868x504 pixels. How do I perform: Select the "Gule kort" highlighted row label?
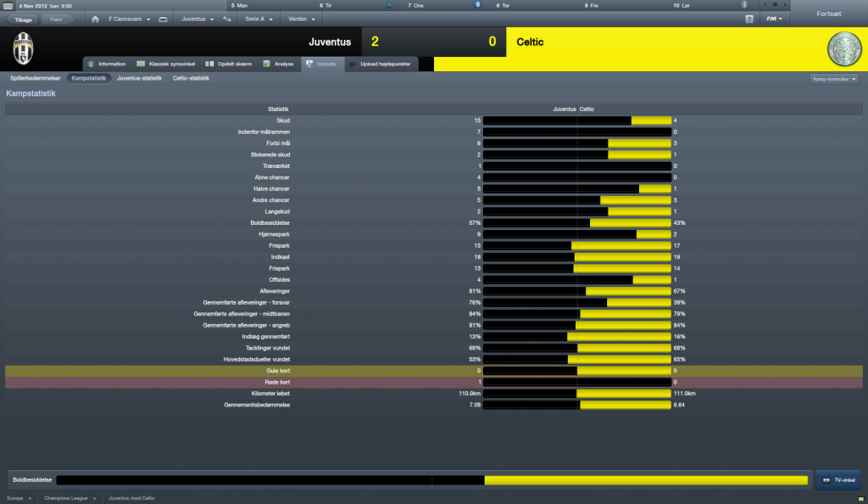pyautogui.click(x=278, y=371)
